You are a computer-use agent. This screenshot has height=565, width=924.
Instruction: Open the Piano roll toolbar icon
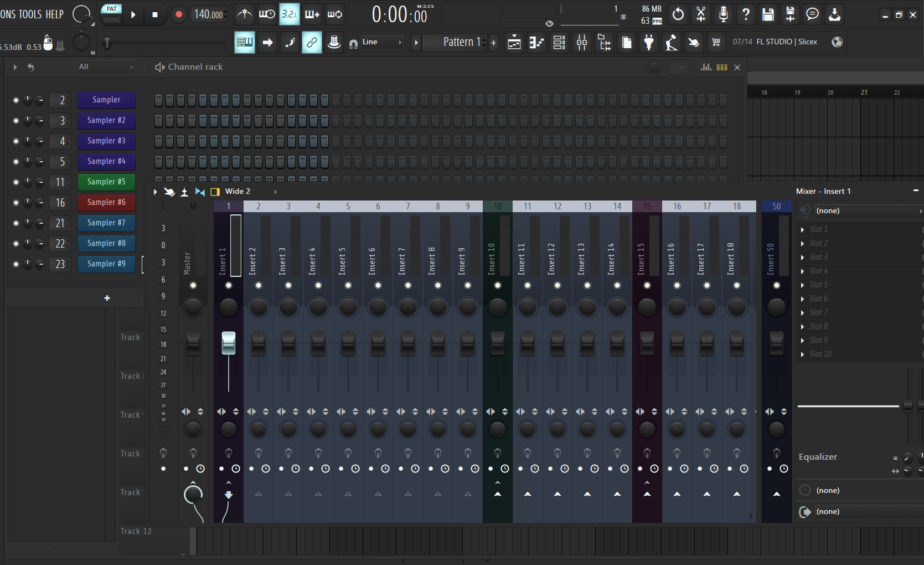pos(536,42)
